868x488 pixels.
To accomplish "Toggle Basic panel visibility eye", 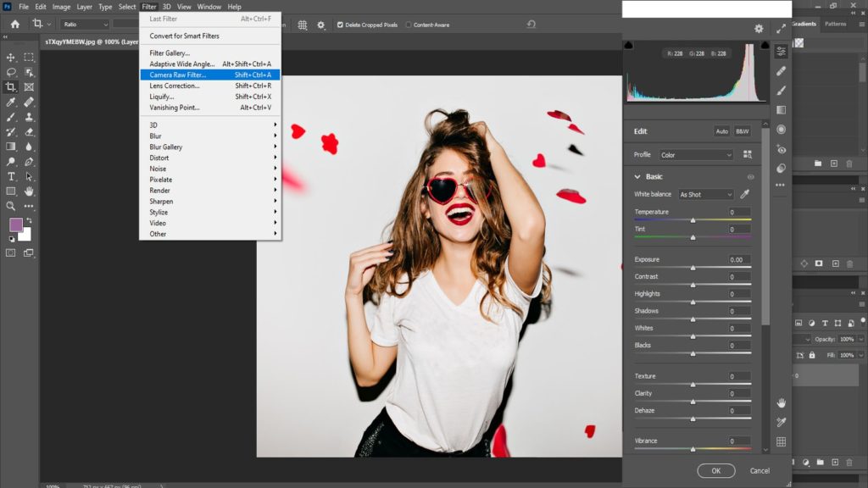I will [x=751, y=177].
